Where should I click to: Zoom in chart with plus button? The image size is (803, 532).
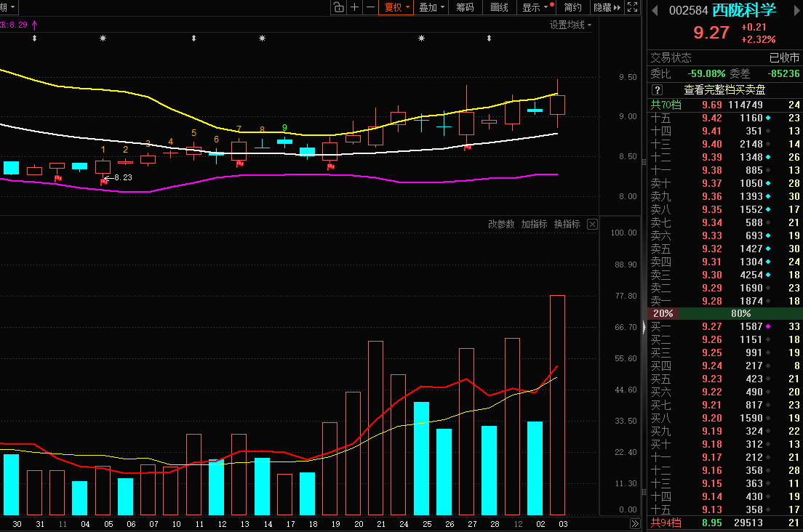pyautogui.click(x=354, y=7)
